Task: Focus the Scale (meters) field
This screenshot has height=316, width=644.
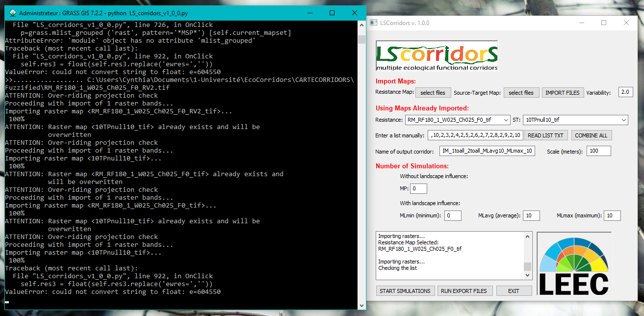Action: [598, 151]
